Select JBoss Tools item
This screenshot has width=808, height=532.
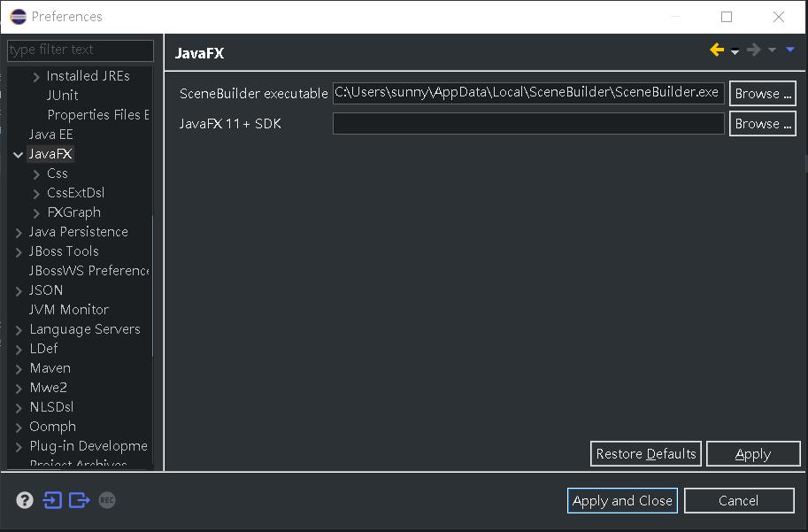(64, 251)
